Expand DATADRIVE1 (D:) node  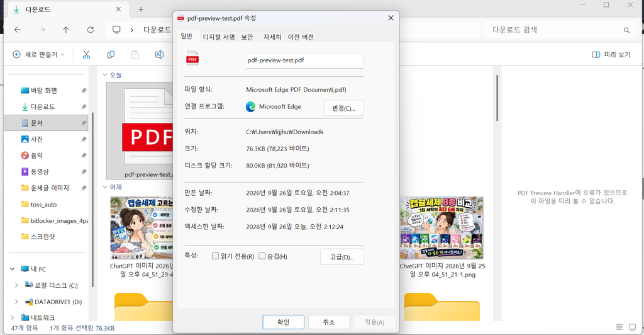pos(16,302)
